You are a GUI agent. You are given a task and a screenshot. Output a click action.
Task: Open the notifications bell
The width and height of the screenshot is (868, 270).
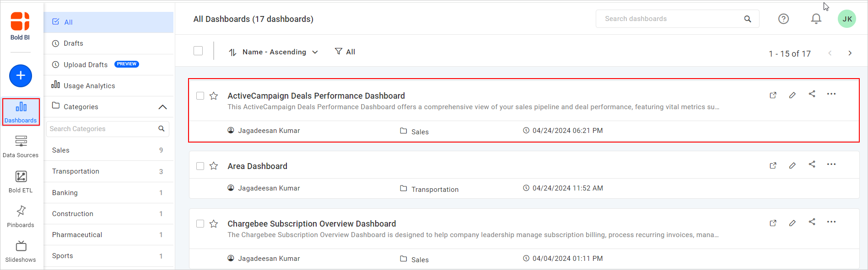point(816,19)
